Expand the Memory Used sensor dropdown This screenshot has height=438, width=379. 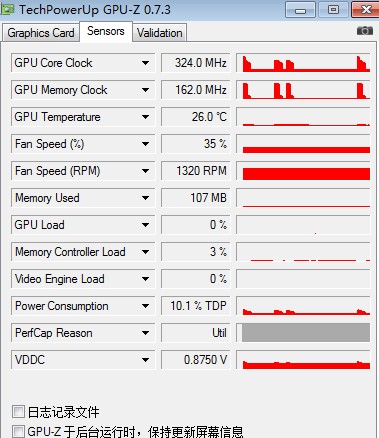(145, 198)
